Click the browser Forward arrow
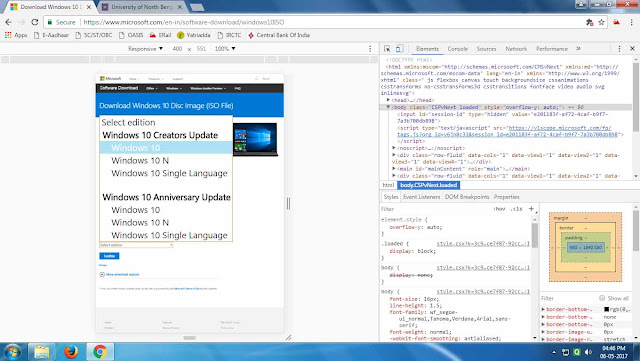 [x=22, y=22]
